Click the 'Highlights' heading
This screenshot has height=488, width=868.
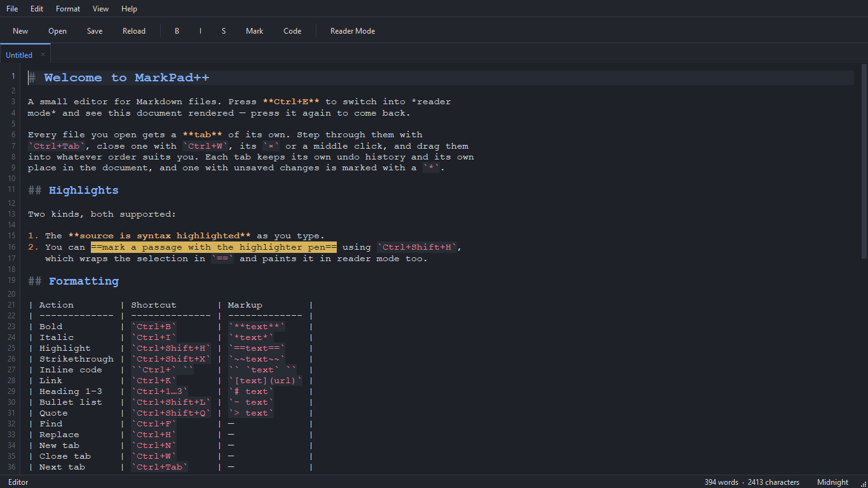coord(83,191)
